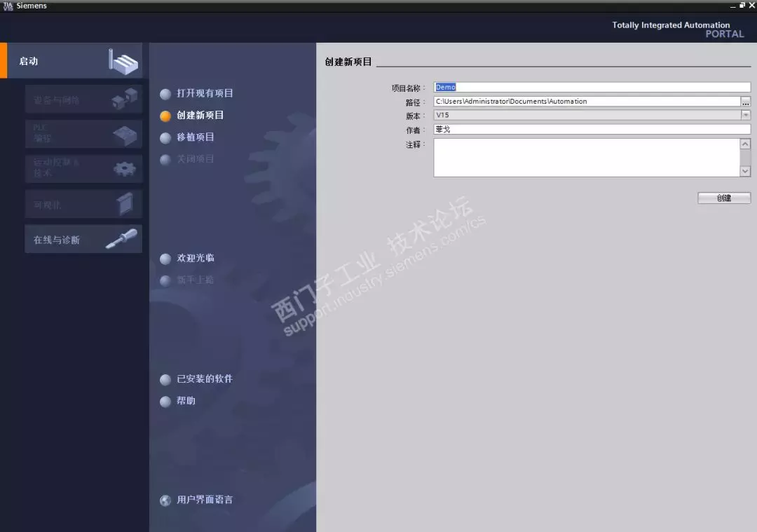757x532 pixels.
Task: Open 用户界面语言 settings
Action: click(205, 499)
